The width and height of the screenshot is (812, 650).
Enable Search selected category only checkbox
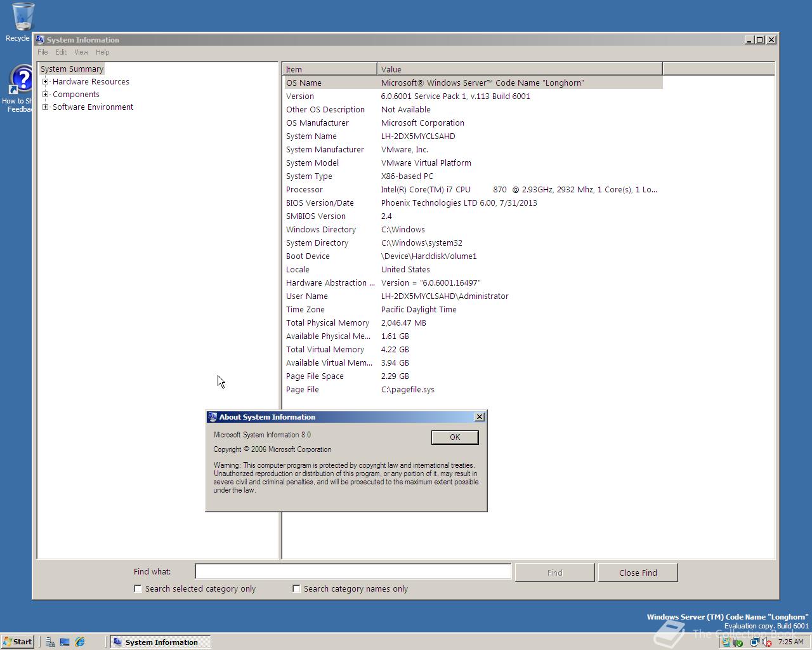point(138,589)
